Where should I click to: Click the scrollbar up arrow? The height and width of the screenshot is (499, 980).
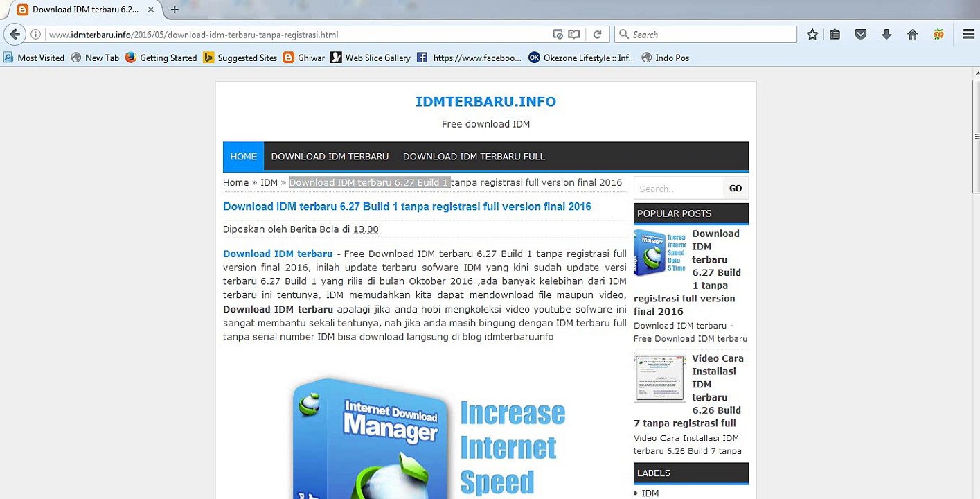point(975,71)
